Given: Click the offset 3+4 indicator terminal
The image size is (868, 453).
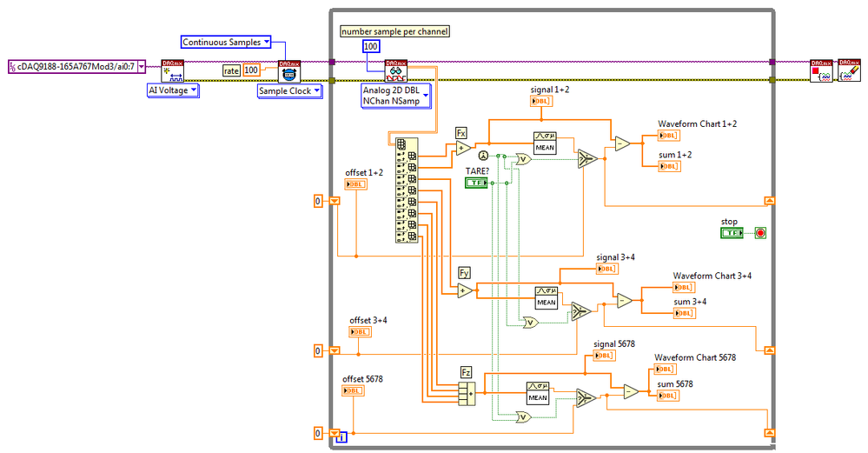Looking at the screenshot, I should (x=360, y=332).
